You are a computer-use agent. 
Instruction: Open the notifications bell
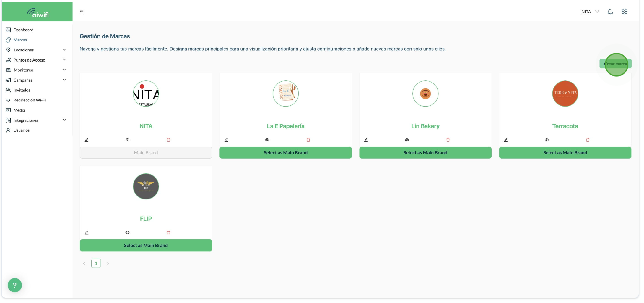[610, 12]
